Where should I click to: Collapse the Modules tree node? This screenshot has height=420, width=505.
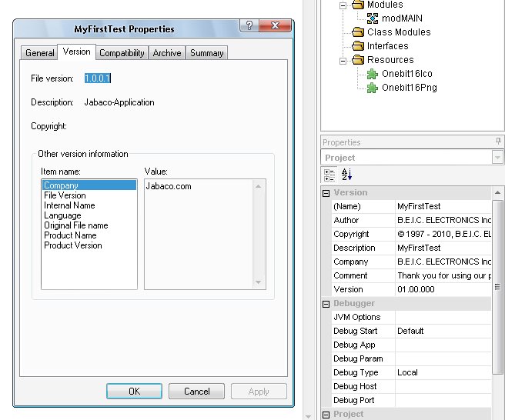(x=343, y=5)
